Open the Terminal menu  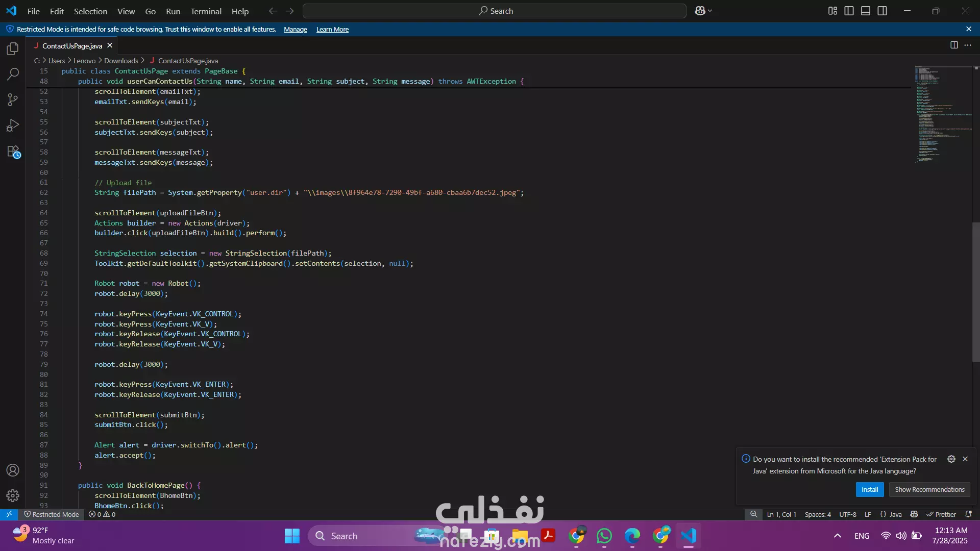pyautogui.click(x=206, y=11)
